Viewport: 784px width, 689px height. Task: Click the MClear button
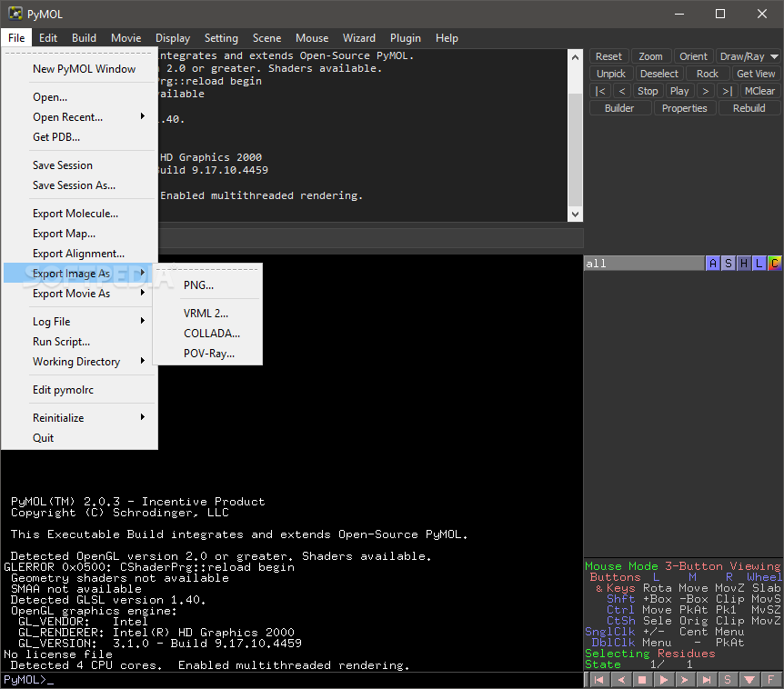pos(759,91)
